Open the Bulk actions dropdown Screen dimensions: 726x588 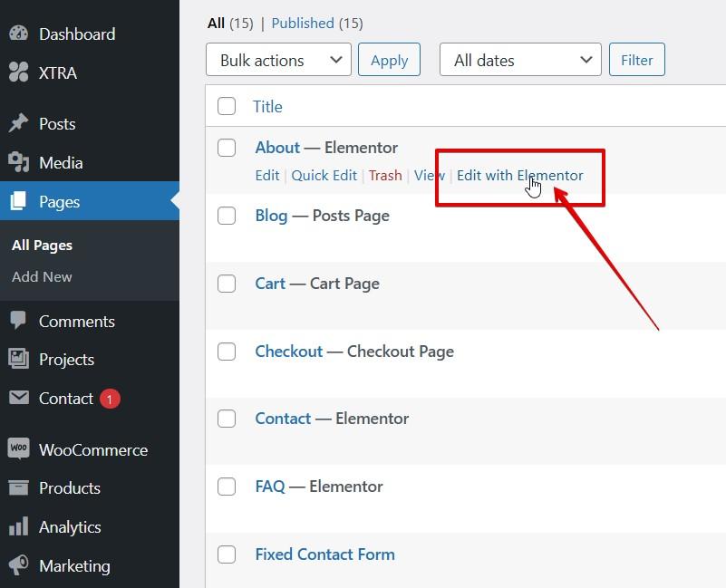coord(278,61)
